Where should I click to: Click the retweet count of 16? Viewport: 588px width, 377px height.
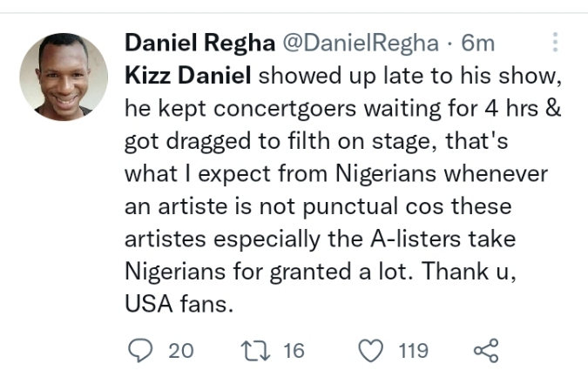point(294,351)
